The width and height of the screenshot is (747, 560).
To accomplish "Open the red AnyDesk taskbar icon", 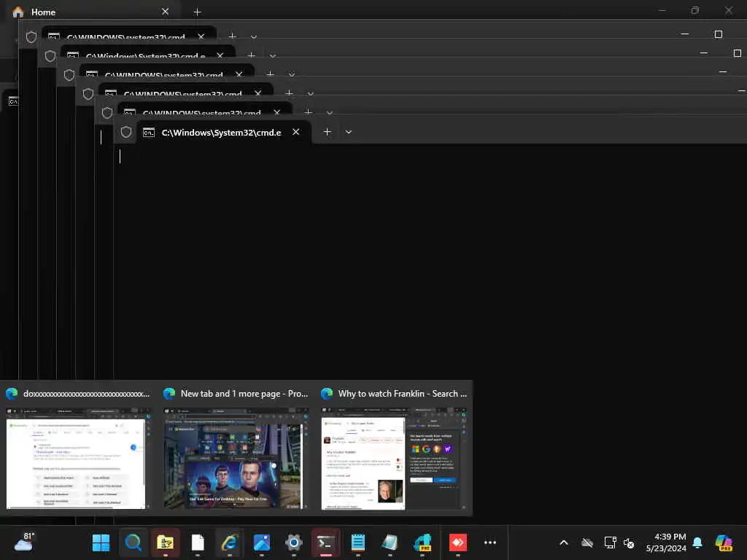I will click(458, 542).
